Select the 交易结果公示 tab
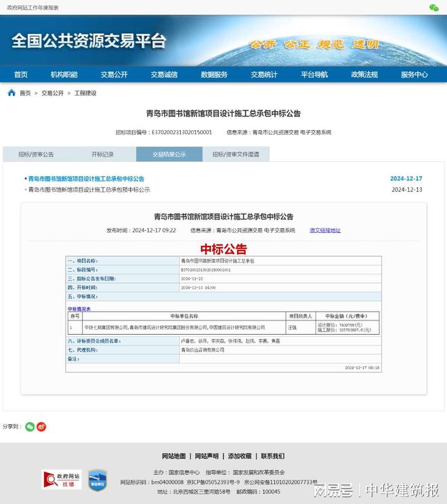The height and width of the screenshot is (504, 447). [169, 154]
